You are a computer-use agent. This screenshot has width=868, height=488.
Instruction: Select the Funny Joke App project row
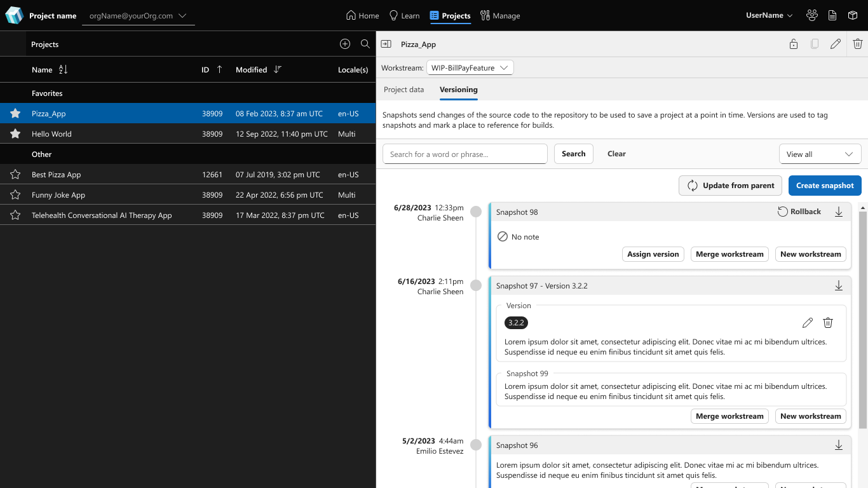pos(188,195)
